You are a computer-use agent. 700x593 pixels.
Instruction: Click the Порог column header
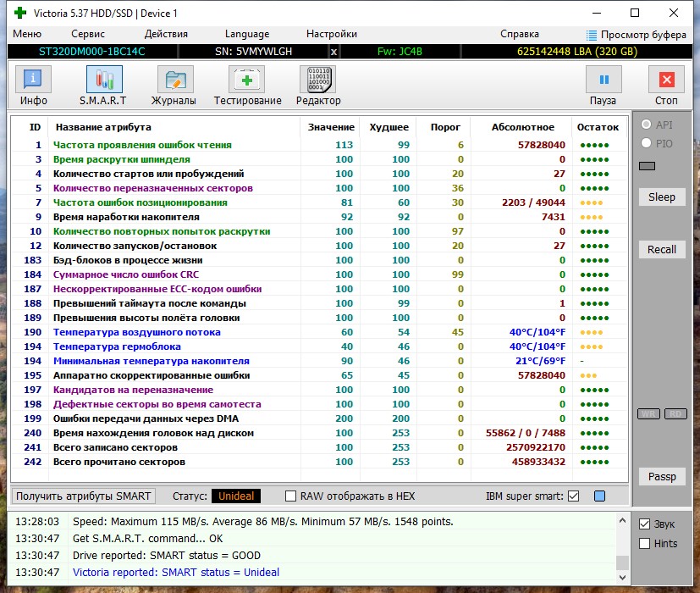(445, 127)
